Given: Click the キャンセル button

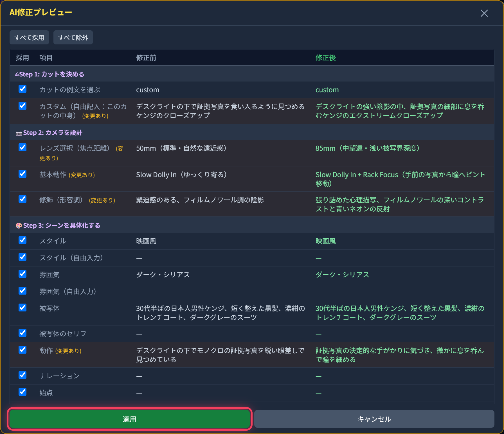Looking at the screenshot, I should (x=374, y=419).
